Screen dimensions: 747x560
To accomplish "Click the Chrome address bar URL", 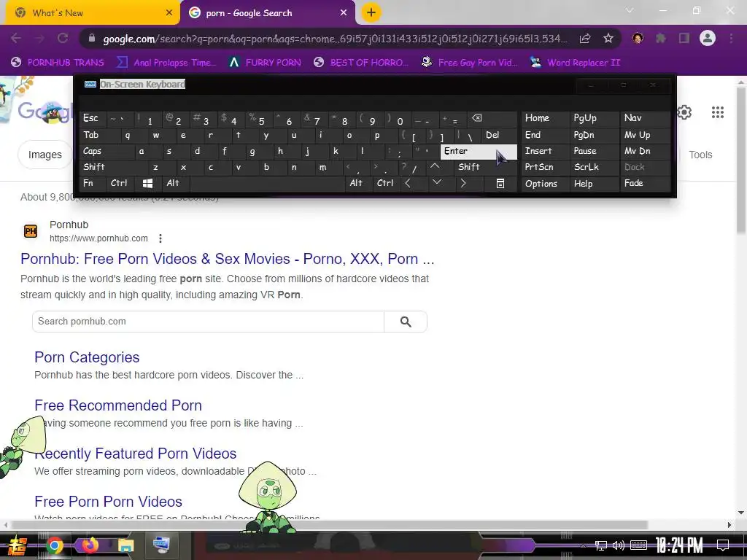I will tap(335, 39).
